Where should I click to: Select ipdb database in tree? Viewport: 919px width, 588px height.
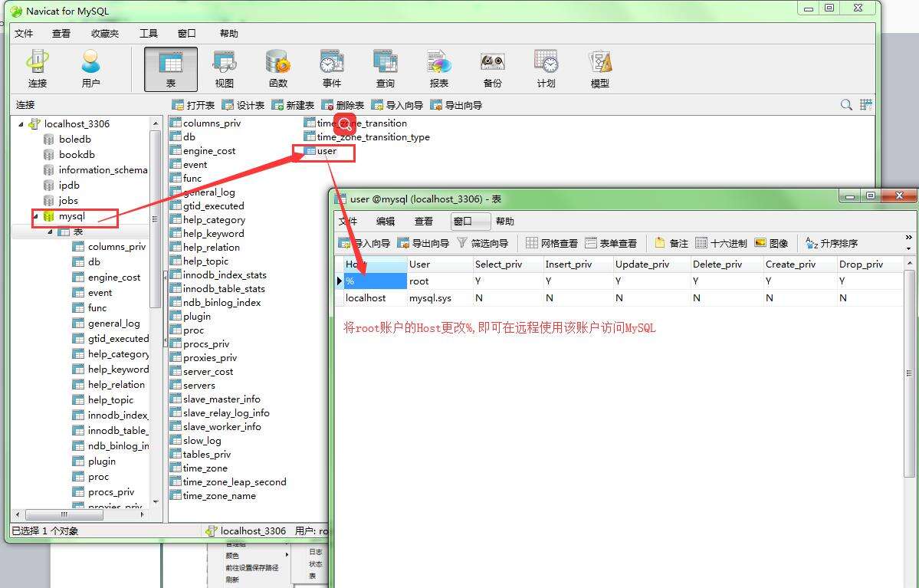69,185
